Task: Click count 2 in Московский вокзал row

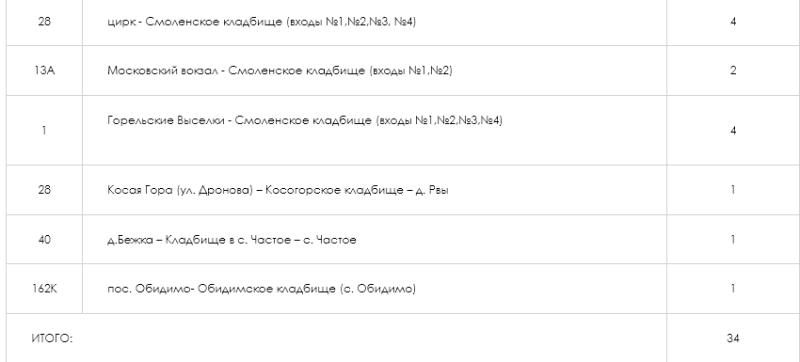Action: 733,70
